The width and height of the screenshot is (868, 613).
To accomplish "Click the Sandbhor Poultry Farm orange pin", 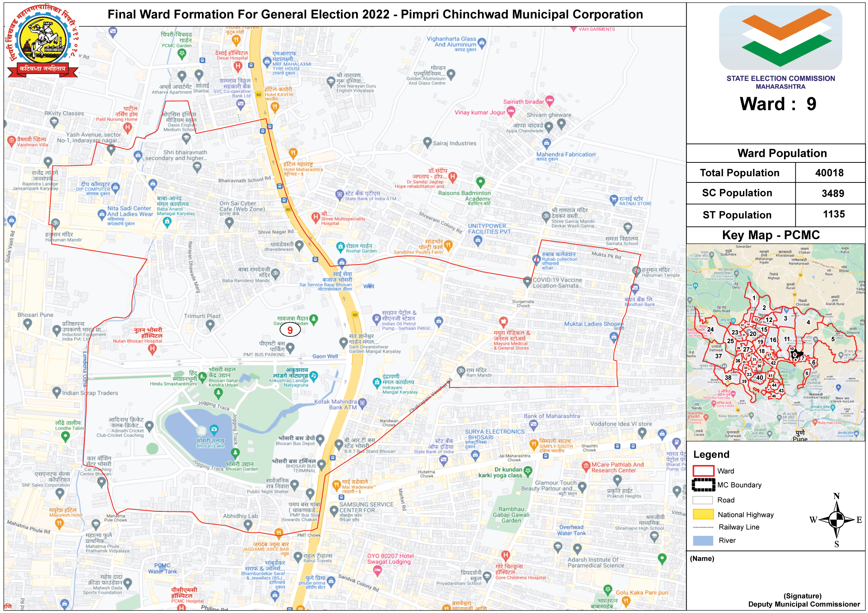I will click(x=448, y=246).
